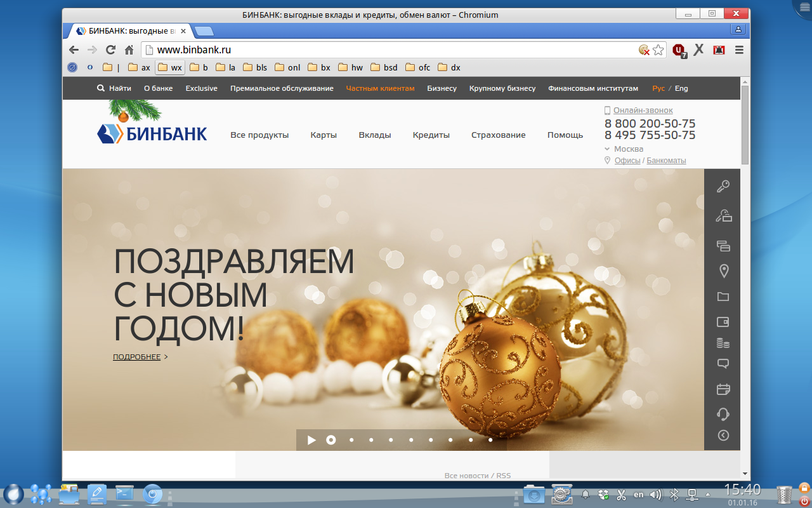Open the headset support icon in the sidebar
The width and height of the screenshot is (812, 508).
point(723,414)
